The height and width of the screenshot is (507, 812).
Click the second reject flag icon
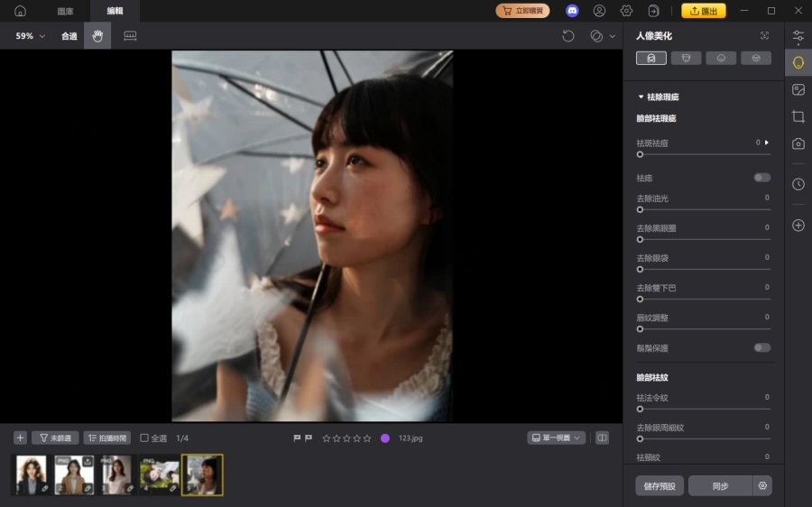[x=309, y=438]
